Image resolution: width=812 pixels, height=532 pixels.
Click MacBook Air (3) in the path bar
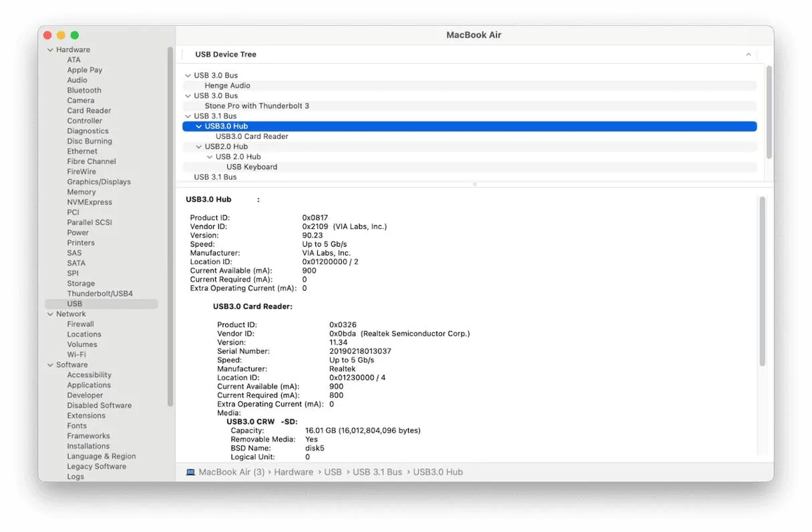(x=232, y=472)
